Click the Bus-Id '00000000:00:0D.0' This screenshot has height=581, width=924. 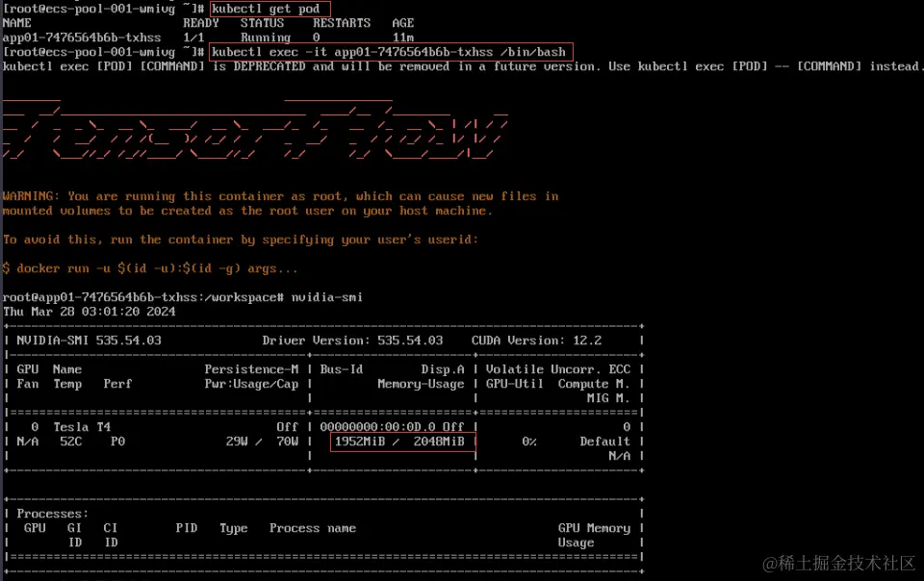(377, 427)
